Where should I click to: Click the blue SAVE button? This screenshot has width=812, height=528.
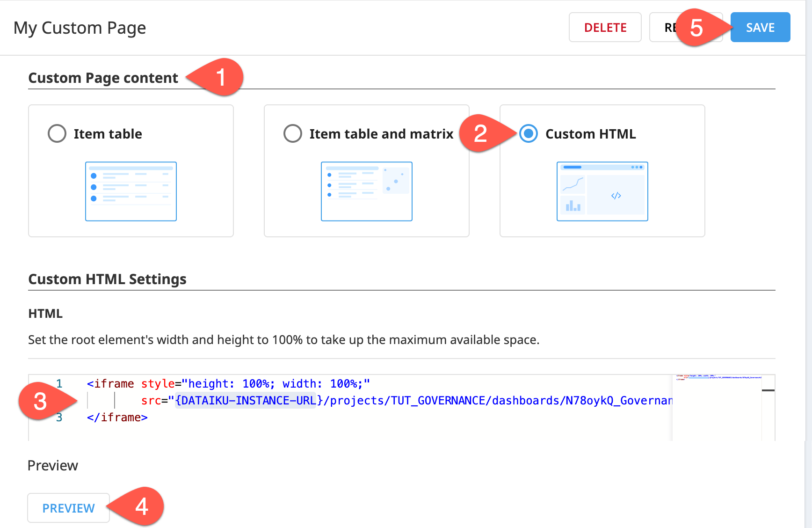[761, 28]
